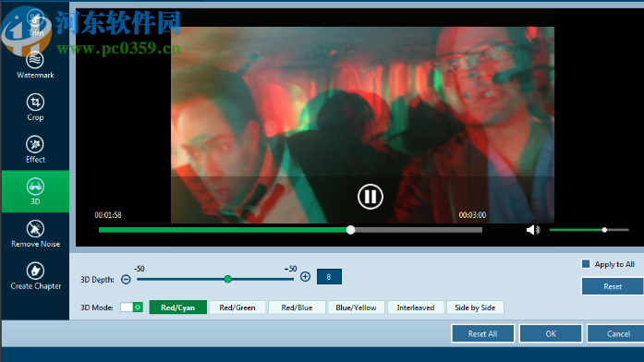Pause the video preview
The width and height of the screenshot is (644, 362).
tap(371, 197)
